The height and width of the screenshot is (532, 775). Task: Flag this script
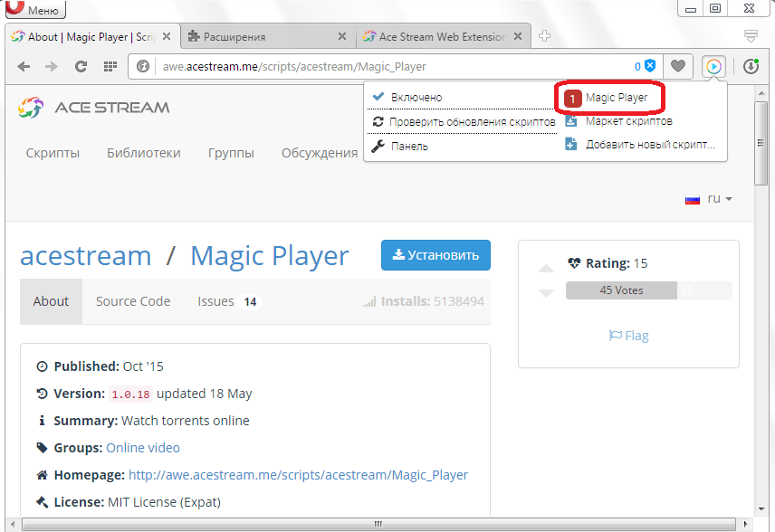(628, 336)
